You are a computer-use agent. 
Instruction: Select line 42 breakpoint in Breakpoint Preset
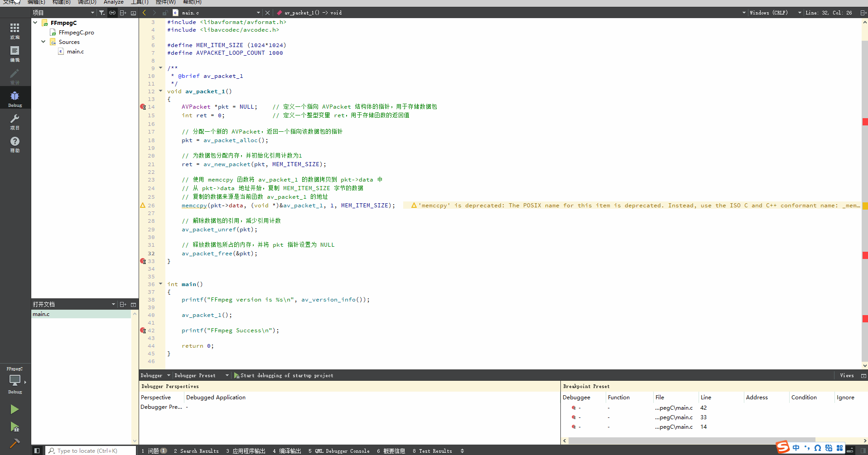pyautogui.click(x=714, y=408)
